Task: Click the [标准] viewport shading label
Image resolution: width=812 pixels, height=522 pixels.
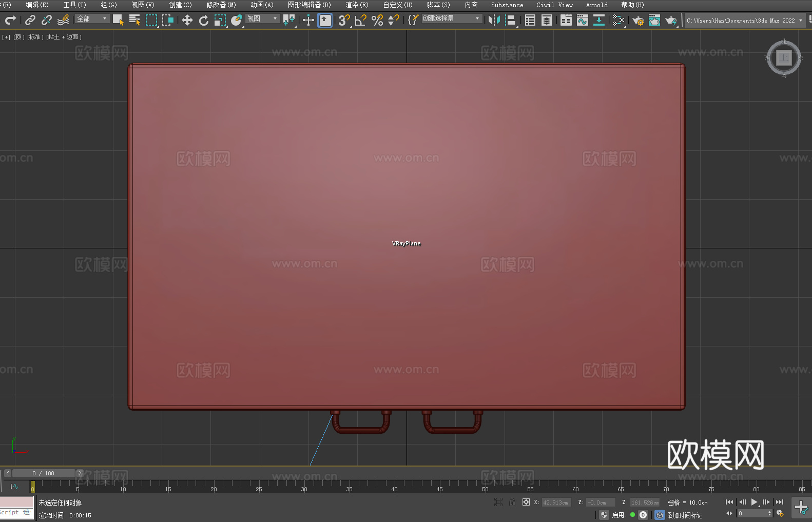Action: coord(35,37)
